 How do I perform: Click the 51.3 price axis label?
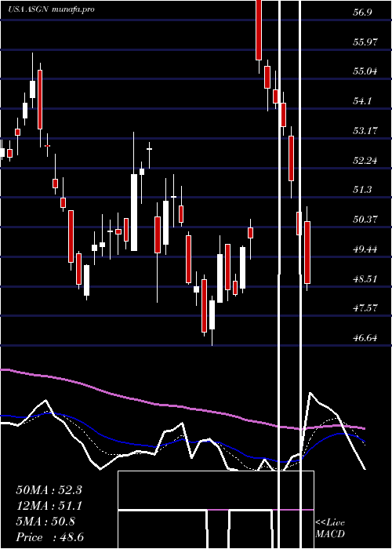click(x=362, y=190)
